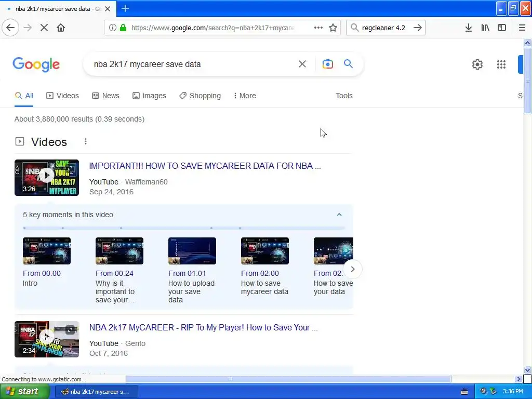Switch to Shopping results tab
532x399 pixels.
[x=200, y=96]
